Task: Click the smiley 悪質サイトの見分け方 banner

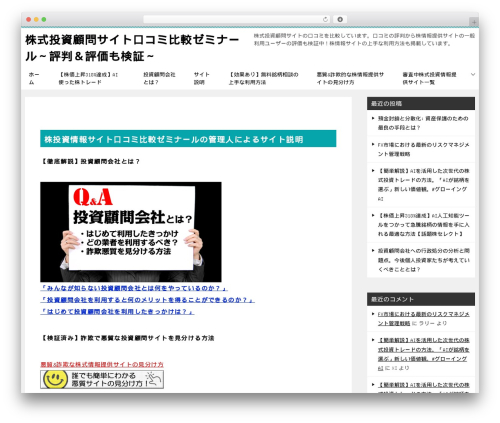Action: pos(102,379)
